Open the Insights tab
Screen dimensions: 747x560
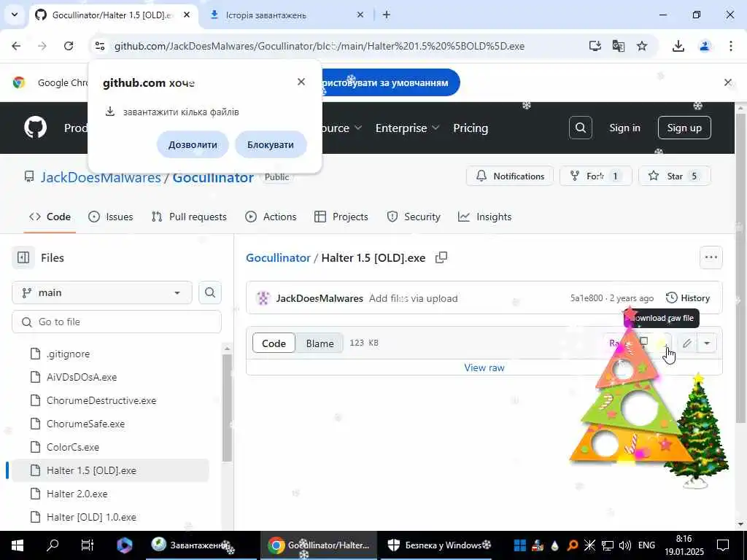pyautogui.click(x=484, y=217)
